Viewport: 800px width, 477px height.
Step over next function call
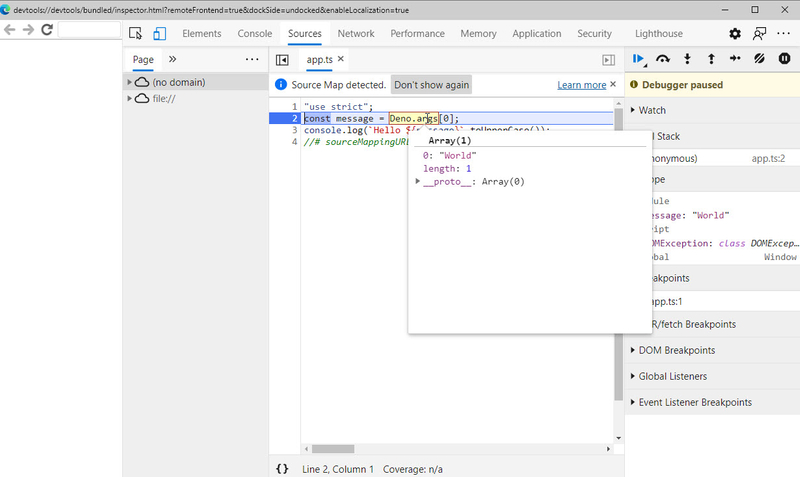point(663,59)
